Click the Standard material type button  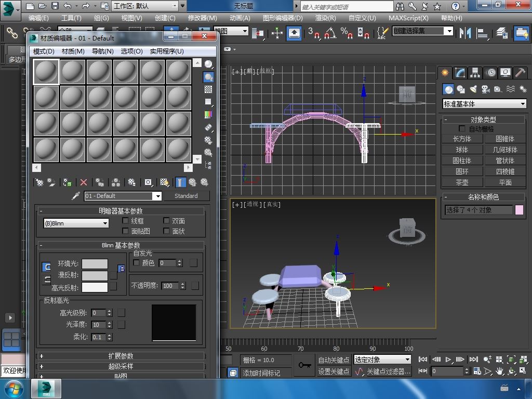(x=187, y=196)
